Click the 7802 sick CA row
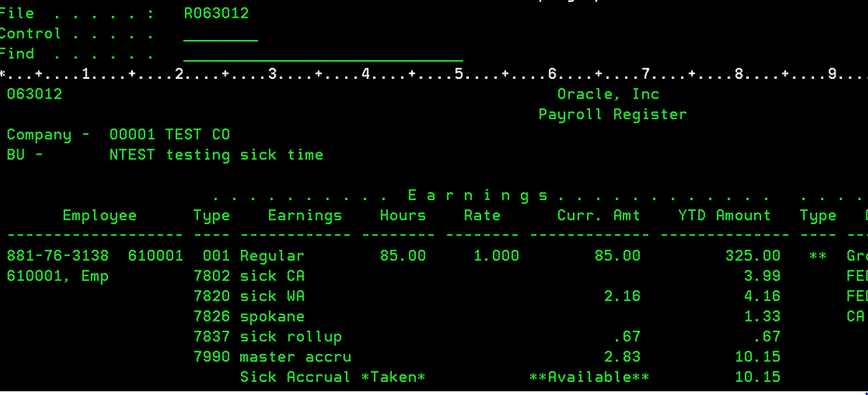The image size is (868, 395). click(249, 276)
